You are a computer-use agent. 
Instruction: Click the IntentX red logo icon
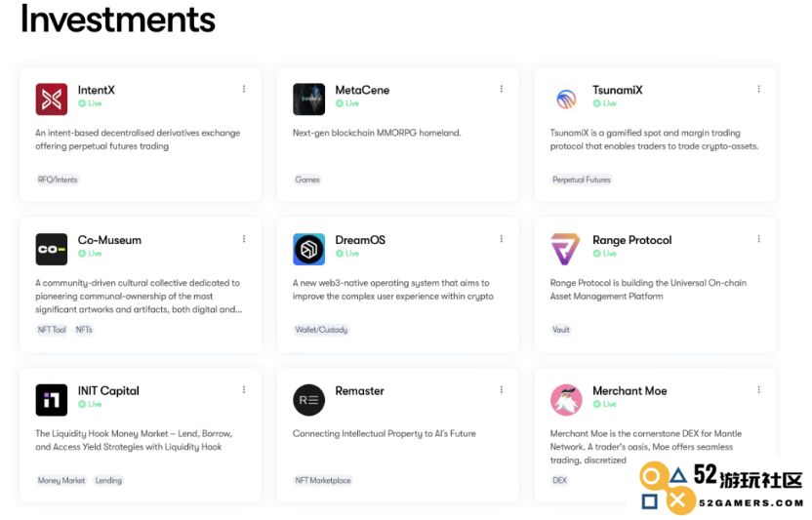click(x=52, y=99)
